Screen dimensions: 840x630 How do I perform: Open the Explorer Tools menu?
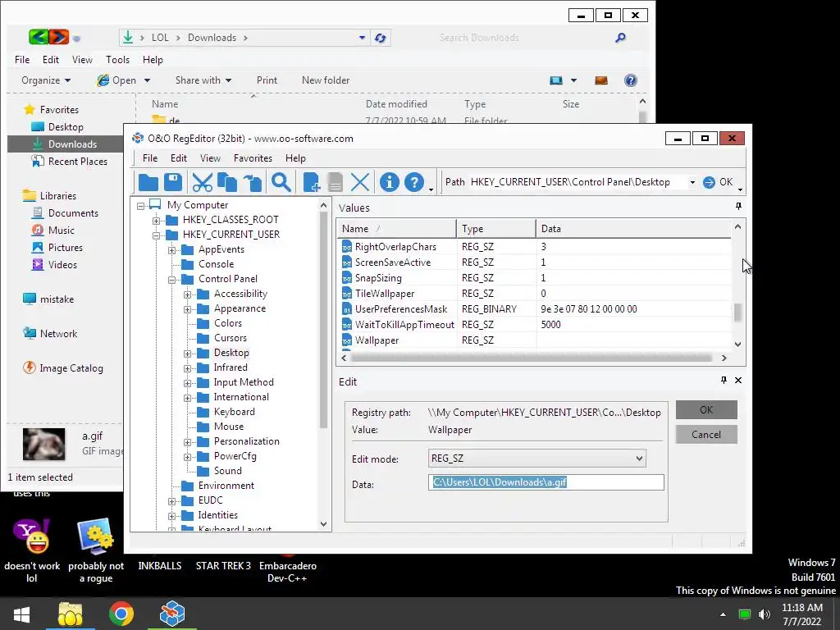(x=117, y=59)
